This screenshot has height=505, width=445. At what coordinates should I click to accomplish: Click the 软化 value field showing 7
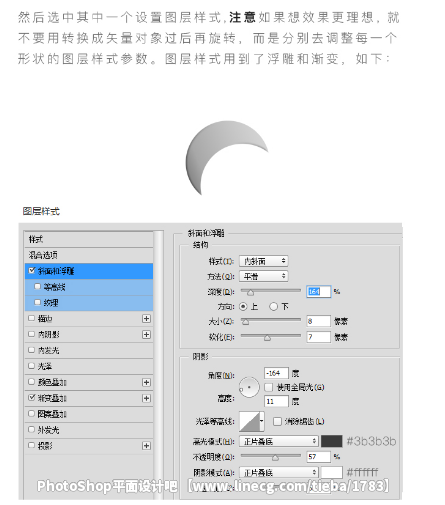click(319, 337)
